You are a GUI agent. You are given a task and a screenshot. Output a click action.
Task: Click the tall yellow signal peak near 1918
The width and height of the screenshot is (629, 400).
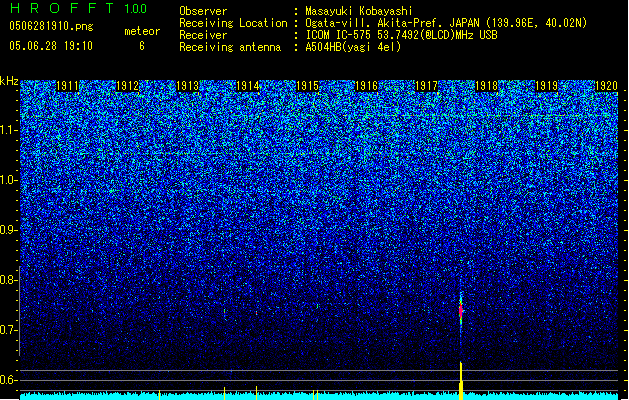[x=461, y=380]
